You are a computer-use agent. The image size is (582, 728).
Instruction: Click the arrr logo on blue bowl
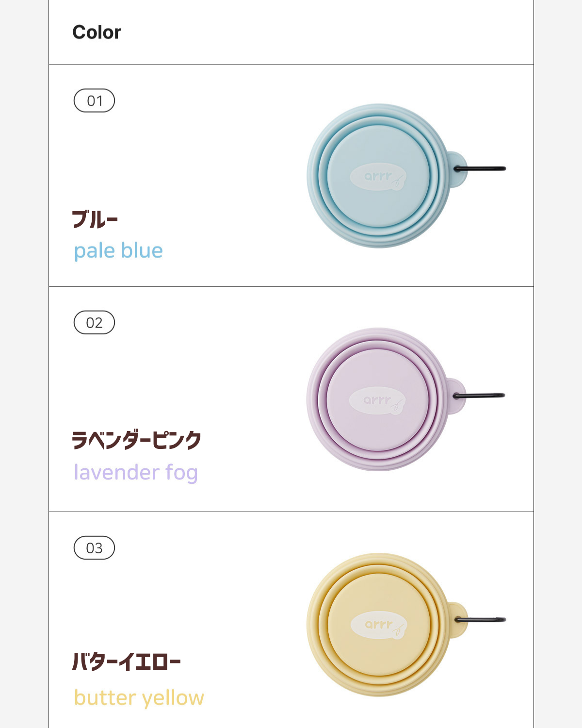pos(378,177)
